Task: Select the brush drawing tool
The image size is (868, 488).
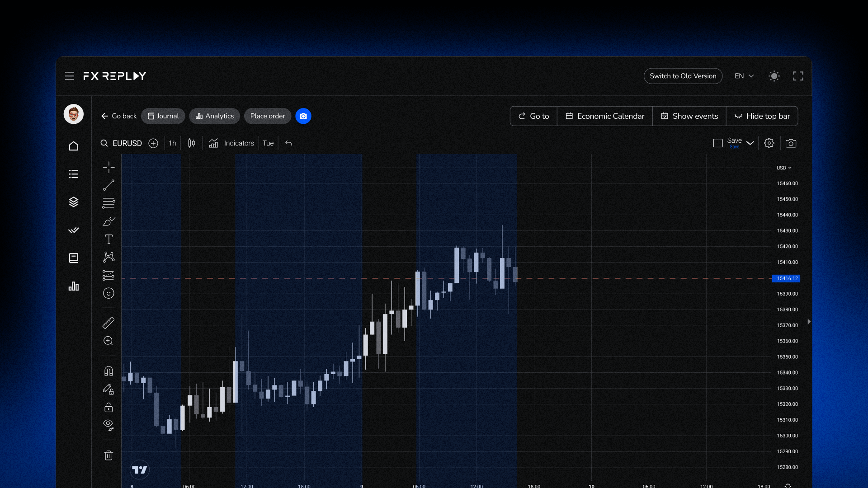Action: pyautogui.click(x=108, y=221)
